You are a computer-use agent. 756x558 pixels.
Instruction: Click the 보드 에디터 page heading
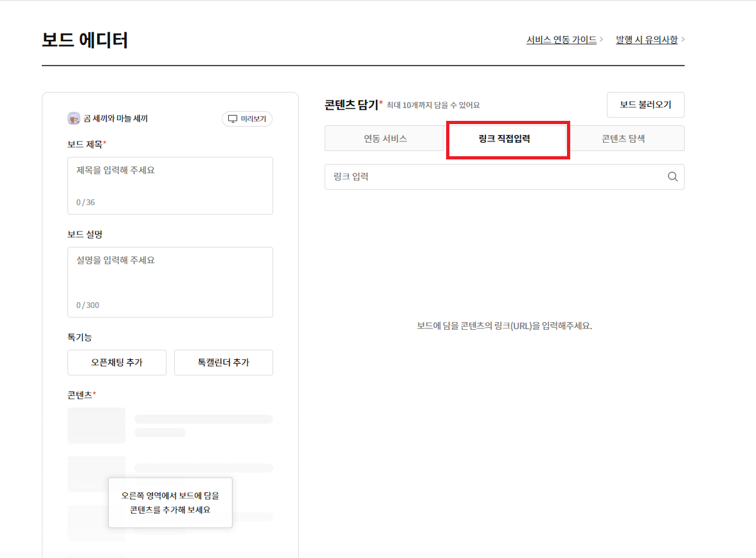point(85,40)
